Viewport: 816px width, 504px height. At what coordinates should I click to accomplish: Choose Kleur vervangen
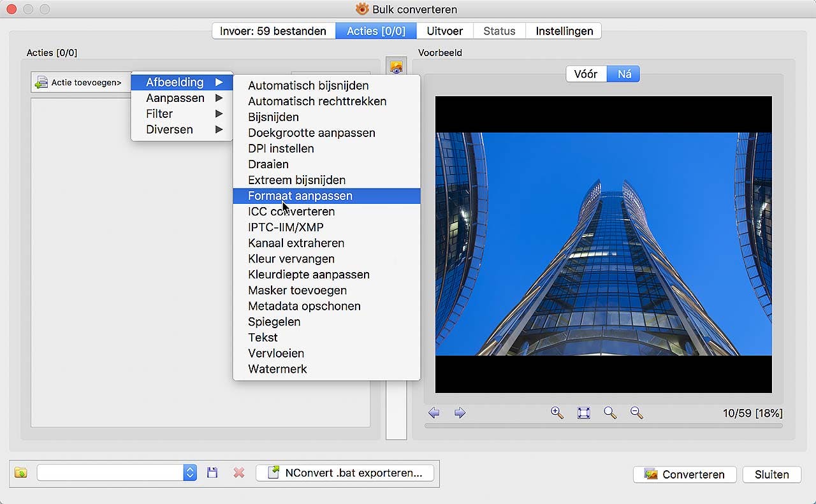(x=326, y=259)
